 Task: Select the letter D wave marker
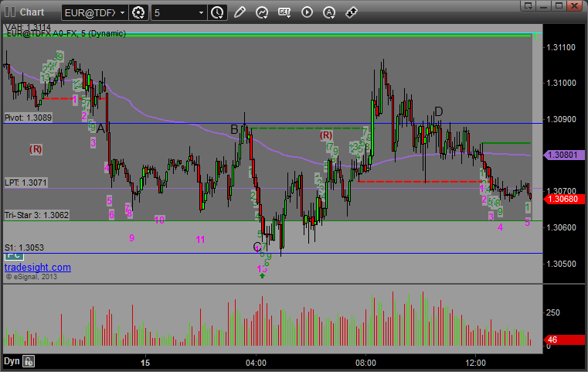click(x=438, y=111)
